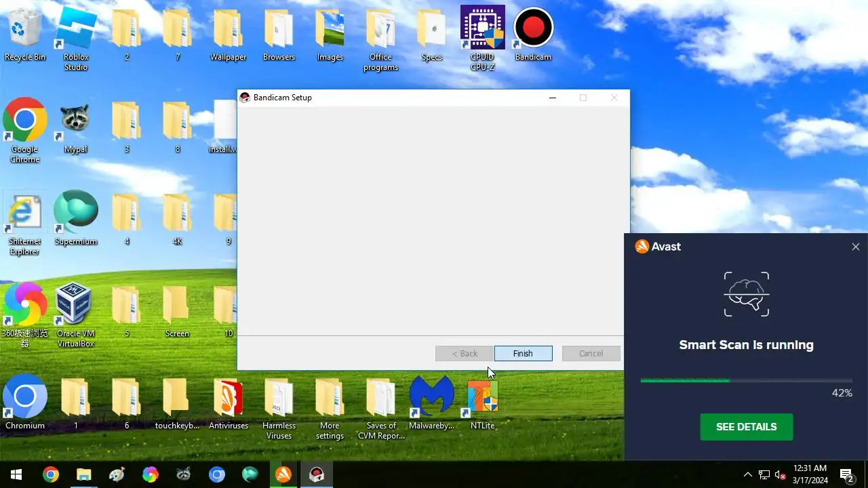Select the Harmless Viruses folder

pos(279,407)
